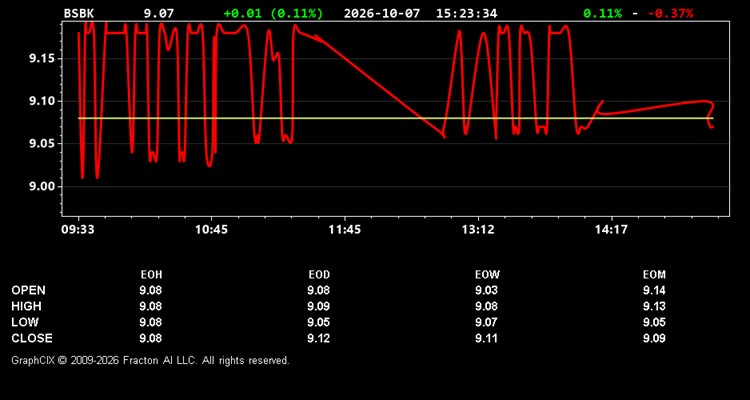750x400 pixels.
Task: Select the date 2026-10-07
Action: coord(382,13)
